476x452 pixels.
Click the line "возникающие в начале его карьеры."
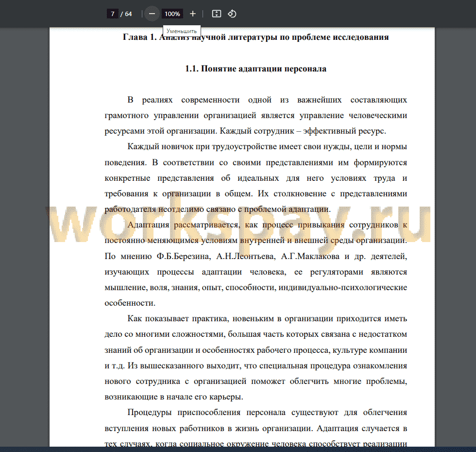point(174,397)
